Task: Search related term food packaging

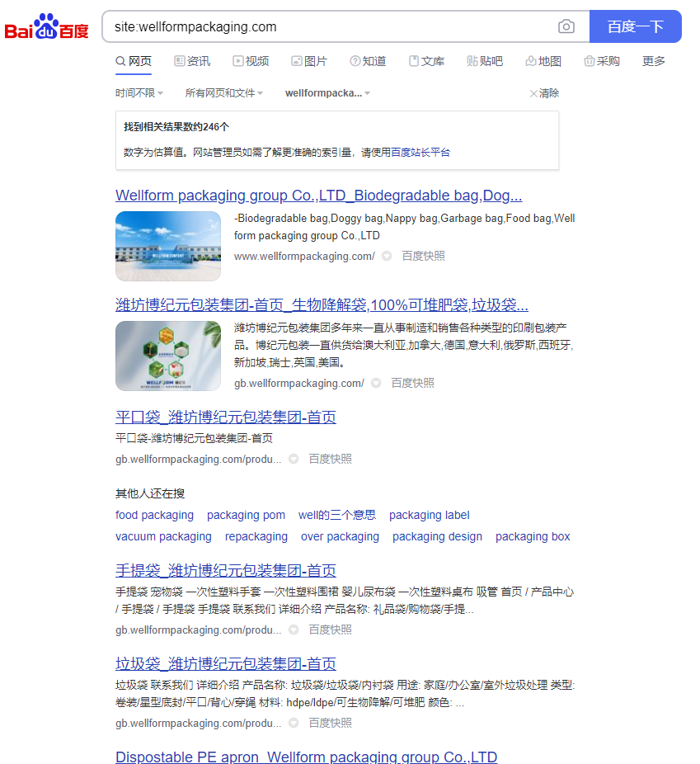Action: click(154, 515)
